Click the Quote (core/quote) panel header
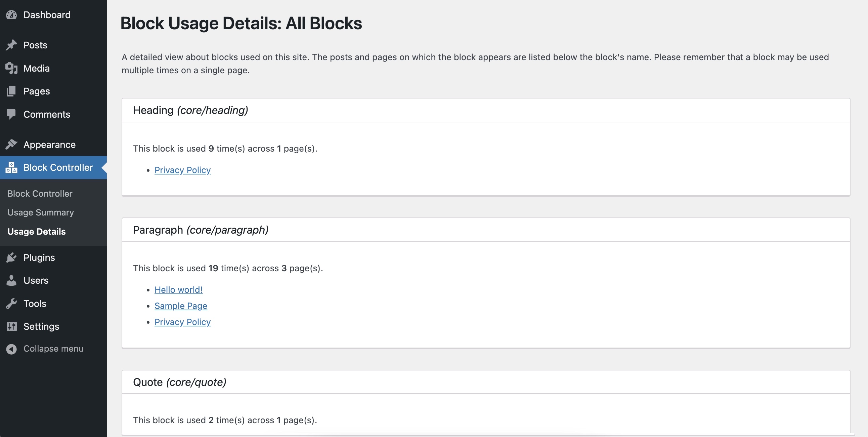This screenshot has width=868, height=437. pyautogui.click(x=486, y=382)
